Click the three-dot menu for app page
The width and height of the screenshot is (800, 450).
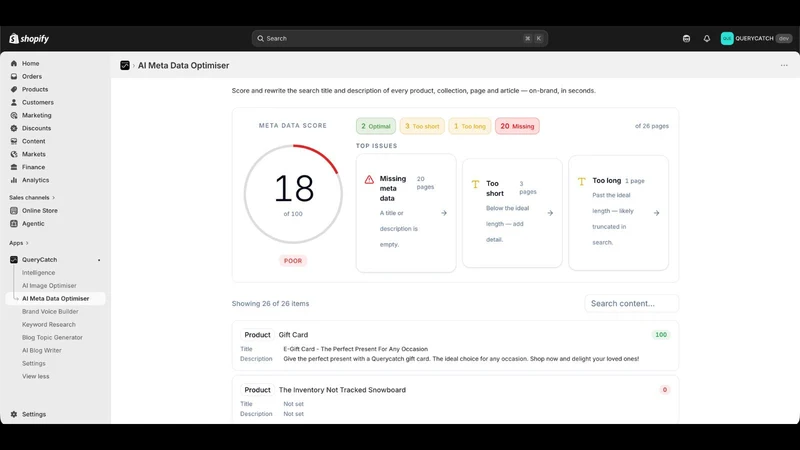point(784,65)
